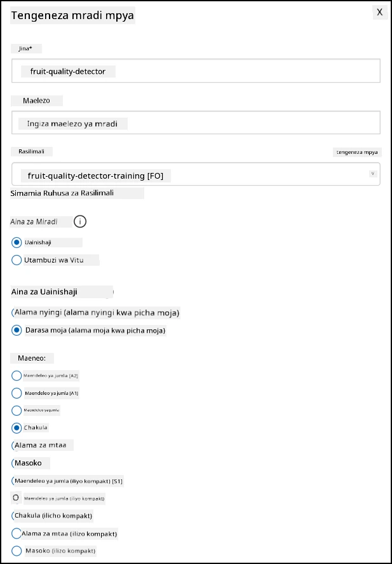Open the Rasilimali dropdown arrow
Screen dimensions: 392x564
372,174
